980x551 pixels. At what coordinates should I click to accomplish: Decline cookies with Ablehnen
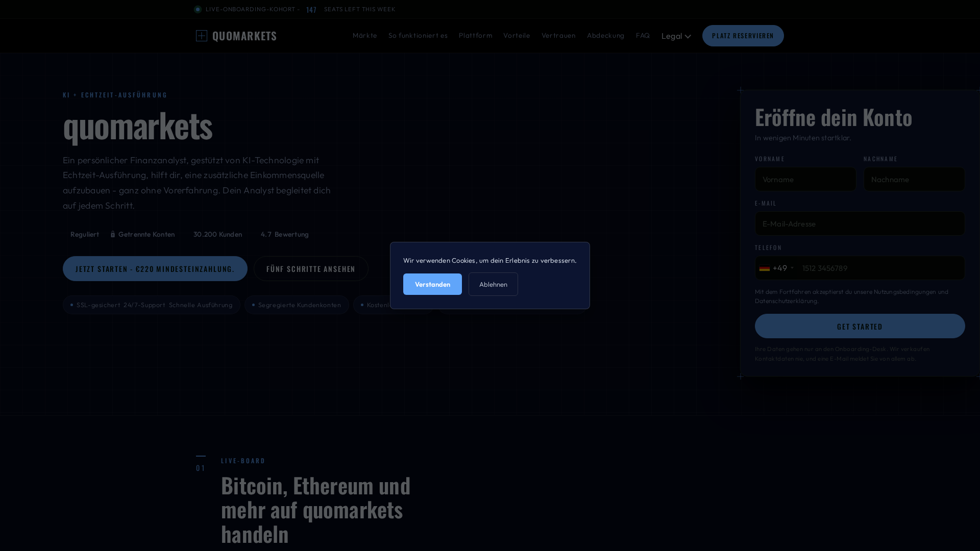(493, 284)
